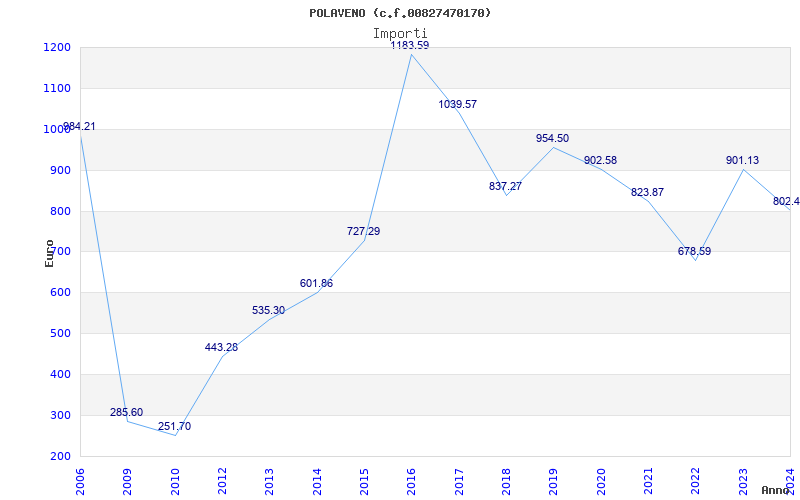Screen dimensions: 800x500
Task: Click year 2016 on the x-axis
Action: [411, 480]
